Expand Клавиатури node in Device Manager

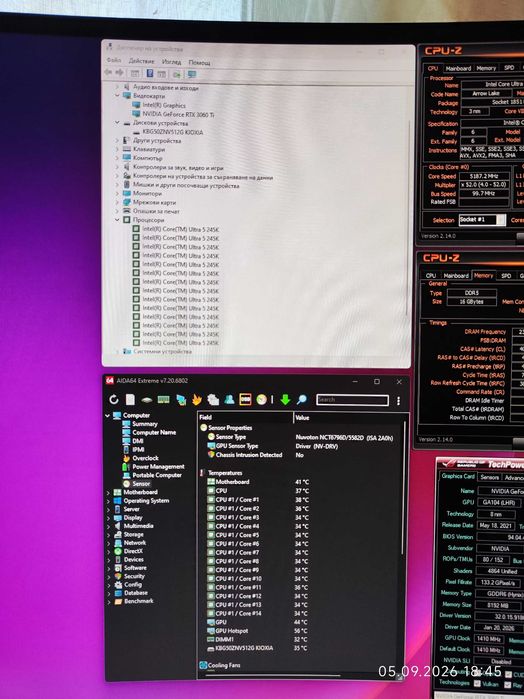click(117, 149)
